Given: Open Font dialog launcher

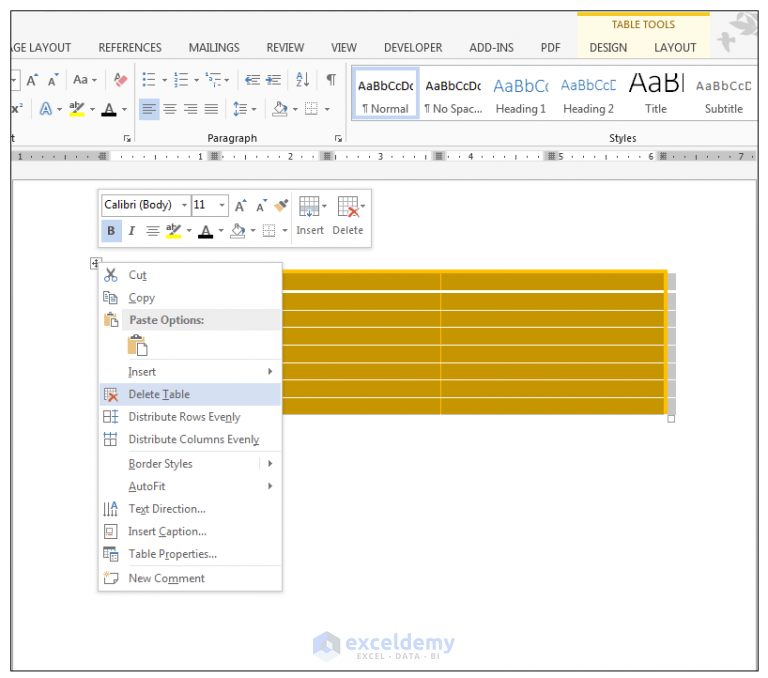Looking at the screenshot, I should pos(127,139).
